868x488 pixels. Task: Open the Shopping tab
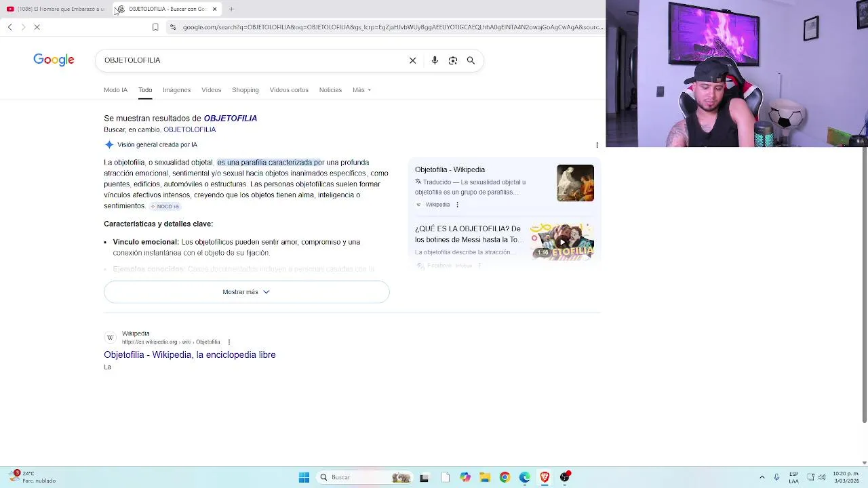point(245,90)
